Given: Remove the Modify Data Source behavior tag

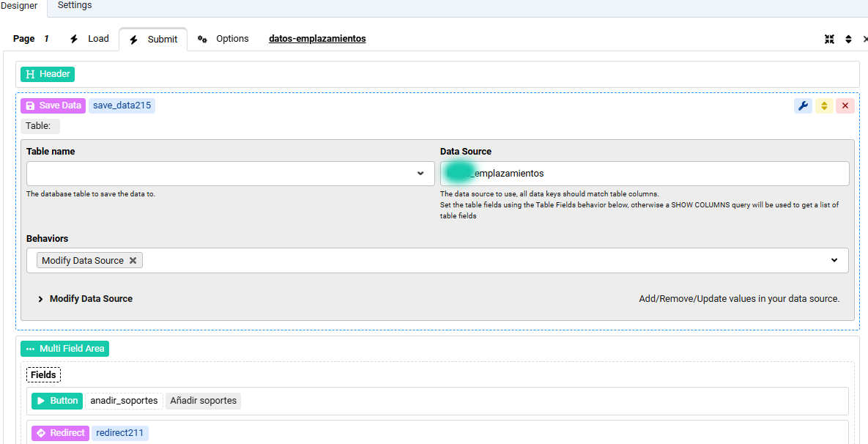Looking at the screenshot, I should (133, 260).
